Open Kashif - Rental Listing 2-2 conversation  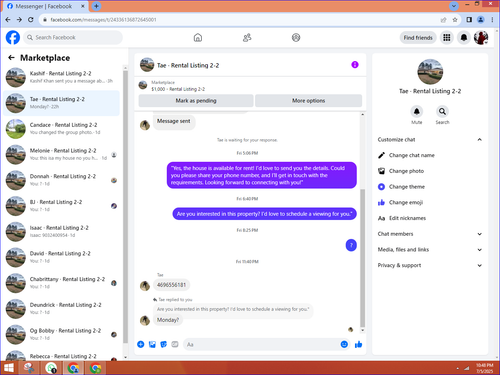(x=61, y=77)
